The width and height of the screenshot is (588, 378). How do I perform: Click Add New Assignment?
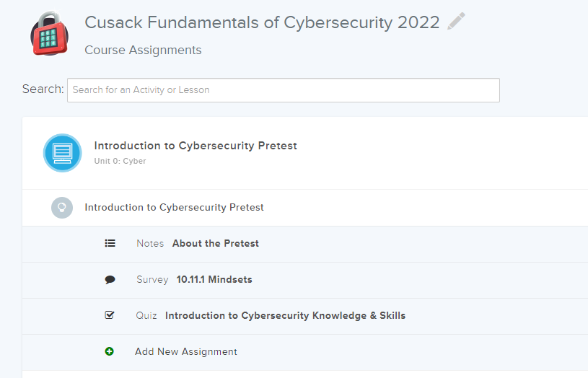[x=186, y=352]
